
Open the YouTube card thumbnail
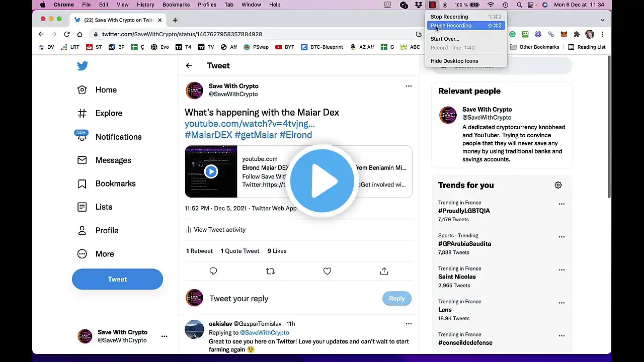click(211, 171)
